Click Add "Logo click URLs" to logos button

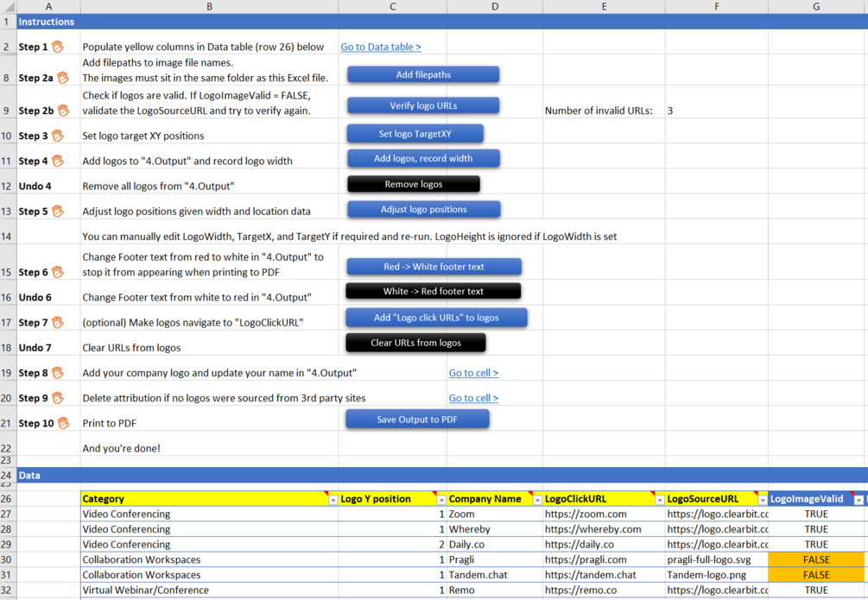coord(436,318)
